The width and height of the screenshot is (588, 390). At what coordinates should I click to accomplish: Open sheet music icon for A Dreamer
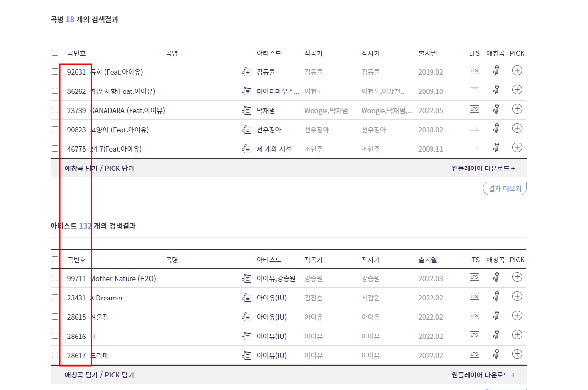tap(247, 298)
